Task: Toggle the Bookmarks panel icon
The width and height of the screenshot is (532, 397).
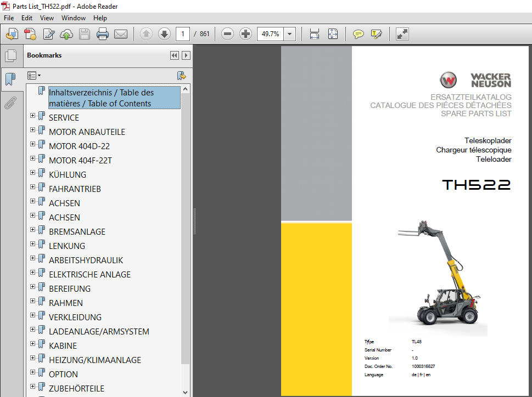Action: [x=10, y=80]
